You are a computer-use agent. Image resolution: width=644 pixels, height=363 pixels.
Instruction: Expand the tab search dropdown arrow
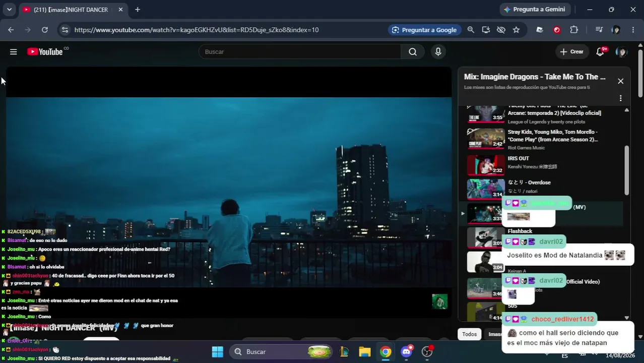pos(9,10)
